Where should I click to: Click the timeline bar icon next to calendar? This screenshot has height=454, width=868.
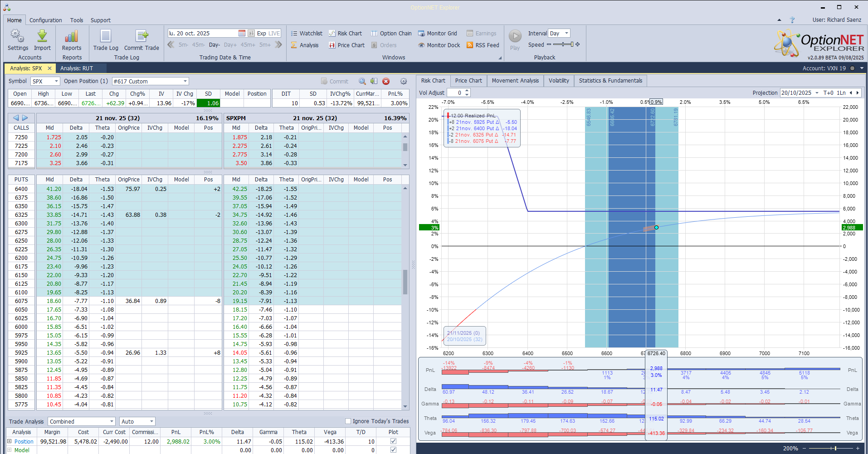251,33
